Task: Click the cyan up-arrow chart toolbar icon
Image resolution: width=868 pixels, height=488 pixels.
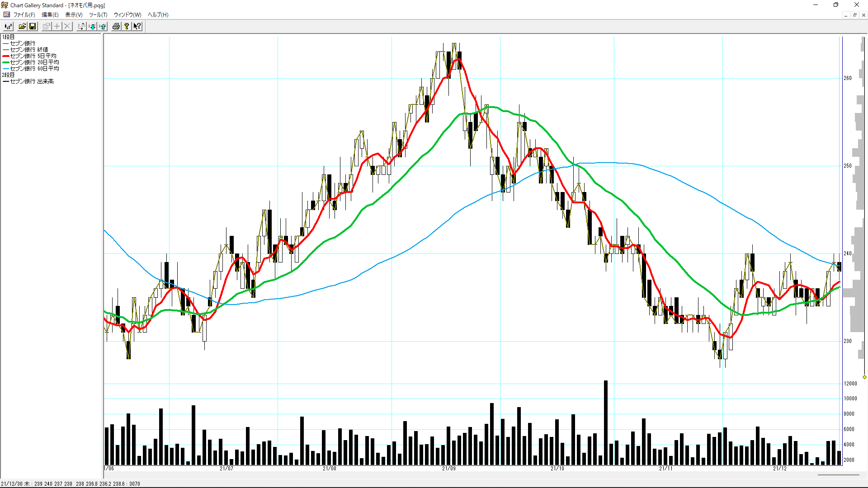Action: (103, 26)
